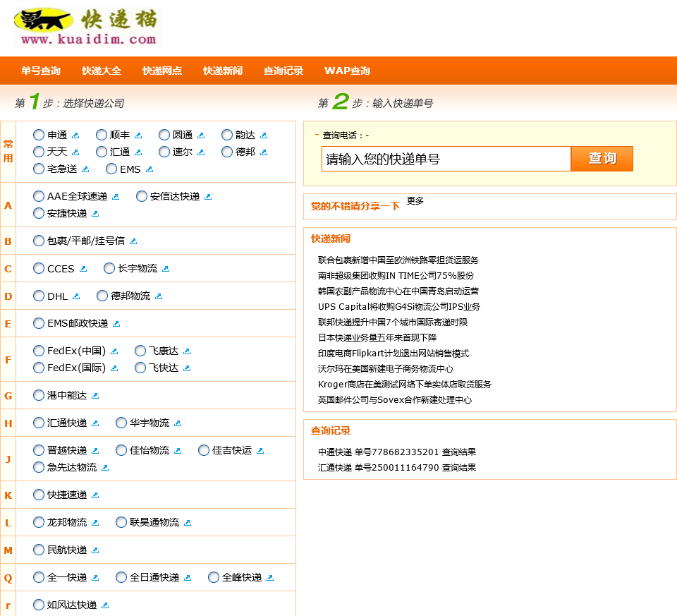This screenshot has height=616, width=677.
Task: Pick the 晋越快递 radio button
Action: (39, 451)
